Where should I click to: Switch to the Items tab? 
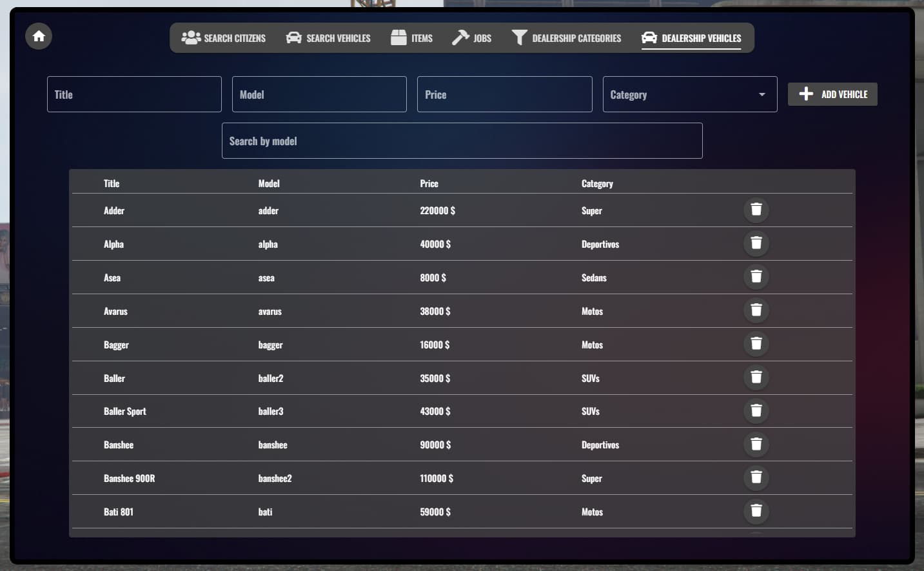(411, 38)
